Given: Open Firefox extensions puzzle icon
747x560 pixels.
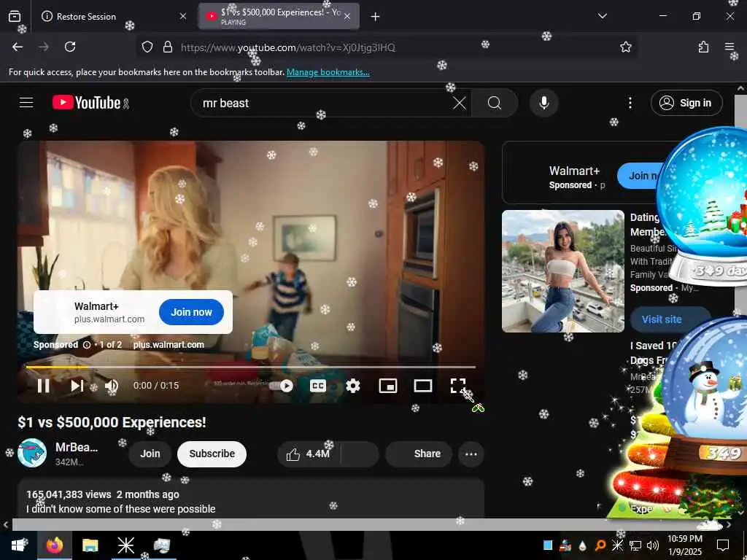Looking at the screenshot, I should tap(703, 47).
